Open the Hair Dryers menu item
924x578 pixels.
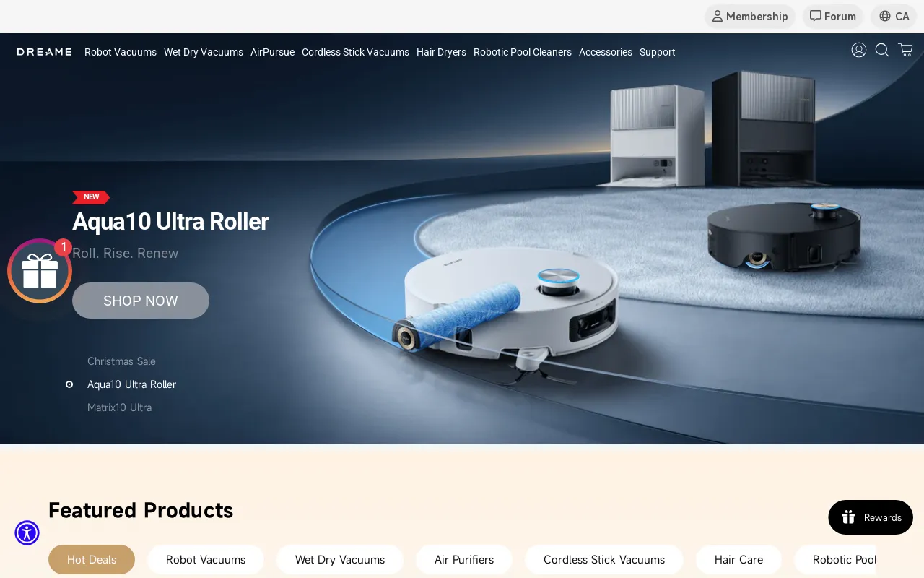(x=441, y=52)
